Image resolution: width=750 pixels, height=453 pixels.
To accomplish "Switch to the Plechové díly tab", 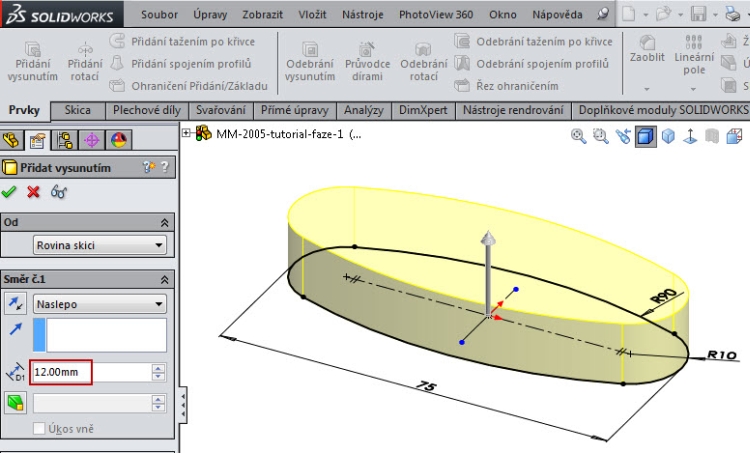I will click(x=147, y=110).
